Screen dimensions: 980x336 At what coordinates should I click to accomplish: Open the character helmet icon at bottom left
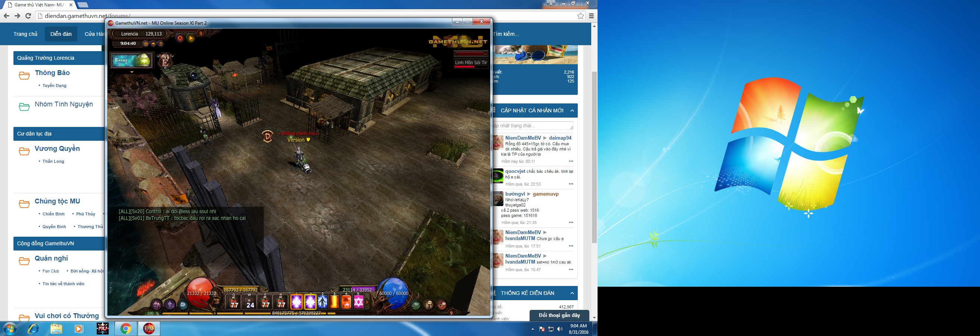[x=170, y=304]
